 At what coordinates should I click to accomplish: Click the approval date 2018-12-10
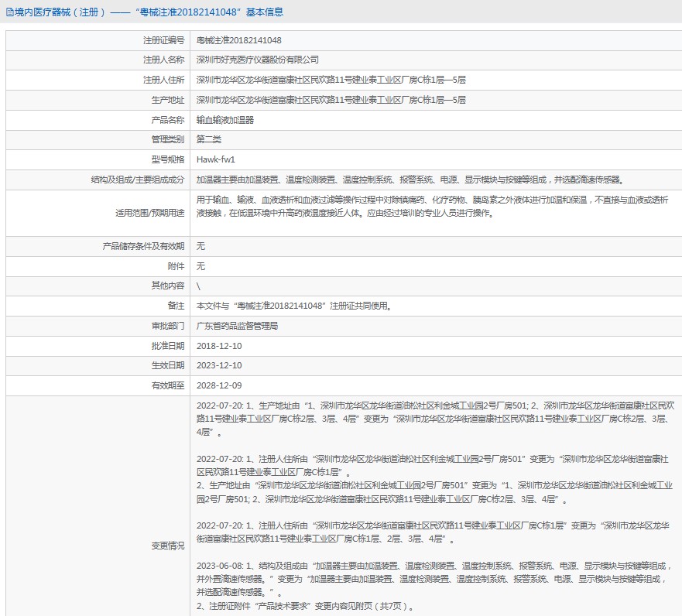coord(219,346)
